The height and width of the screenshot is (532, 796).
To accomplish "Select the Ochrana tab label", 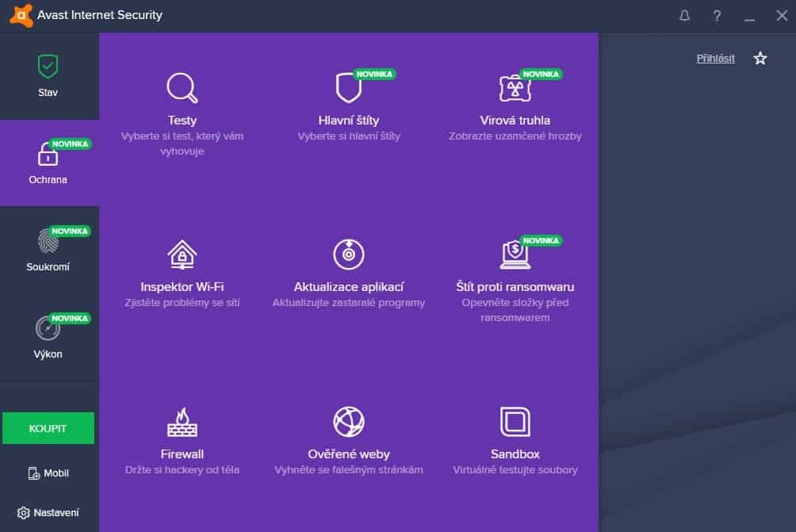I will pyautogui.click(x=48, y=180).
